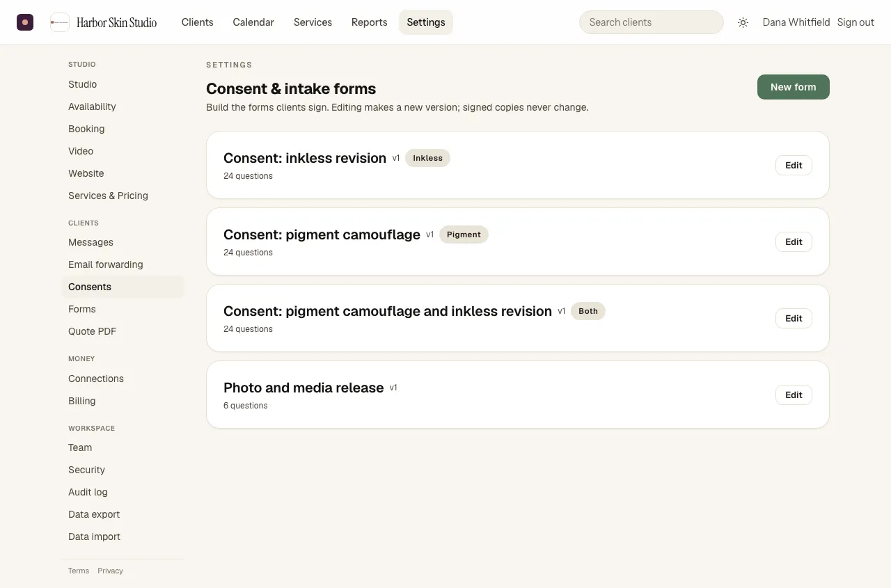Open Services & Pricing settings

123,196
